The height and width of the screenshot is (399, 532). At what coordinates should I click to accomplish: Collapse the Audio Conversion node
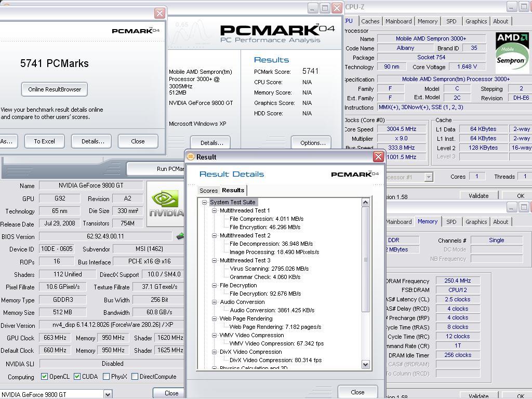214,302
